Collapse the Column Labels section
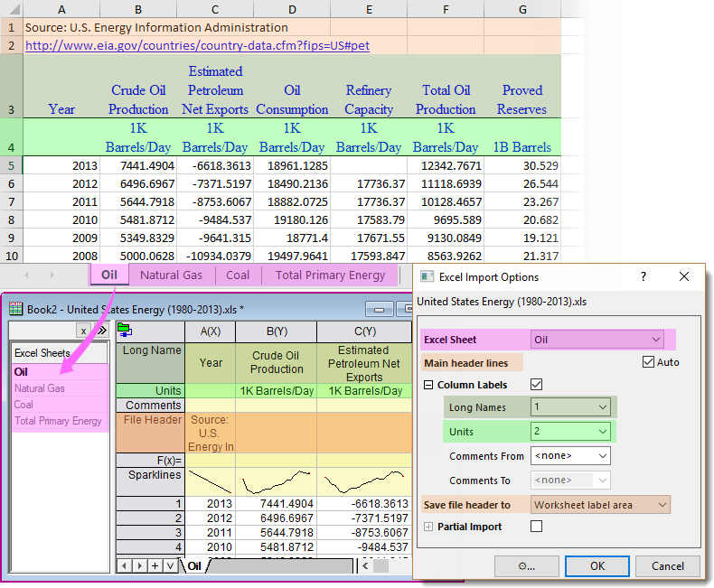The width and height of the screenshot is (714, 588). pos(428,385)
